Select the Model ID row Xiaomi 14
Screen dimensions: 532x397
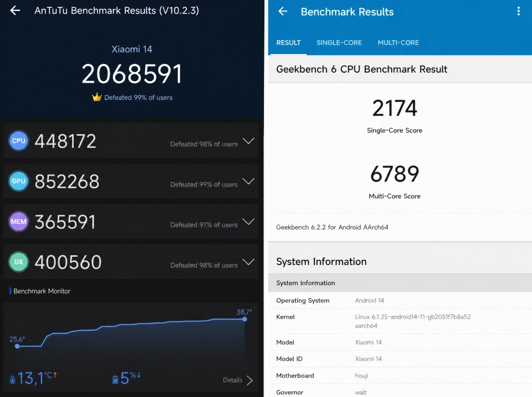pyautogui.click(x=400, y=359)
